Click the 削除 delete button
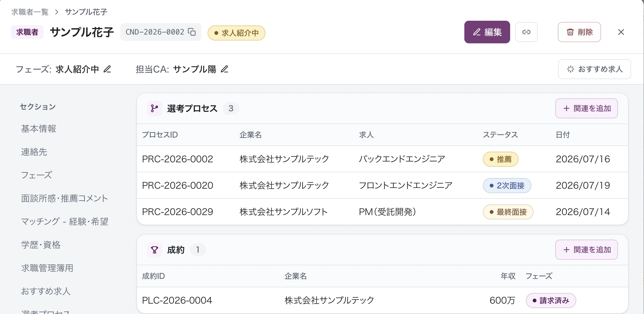644x314 pixels. [579, 32]
